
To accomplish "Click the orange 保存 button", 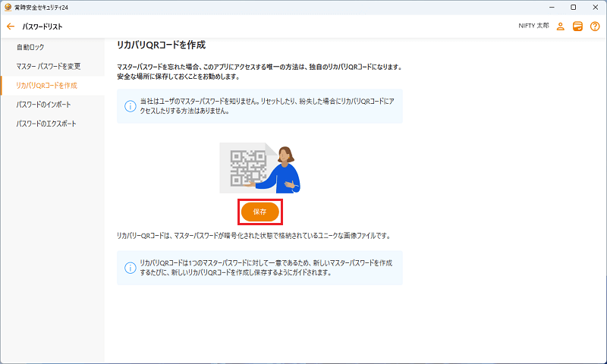I will pos(259,212).
